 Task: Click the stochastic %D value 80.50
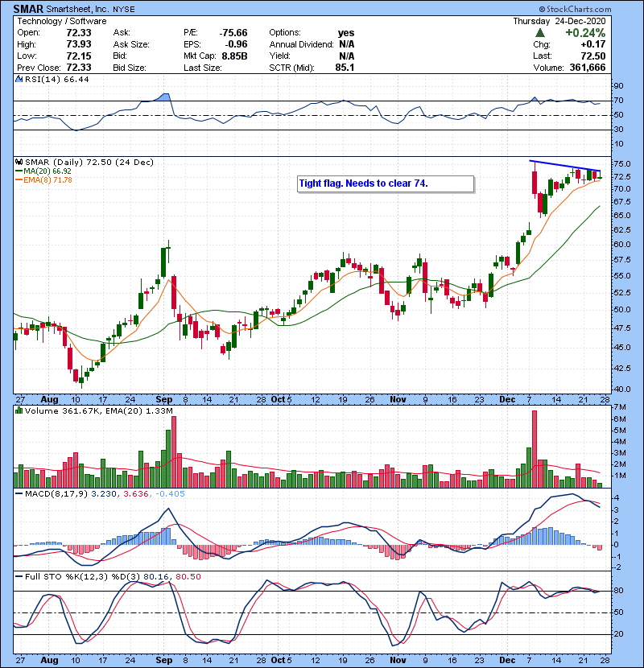coord(188,577)
